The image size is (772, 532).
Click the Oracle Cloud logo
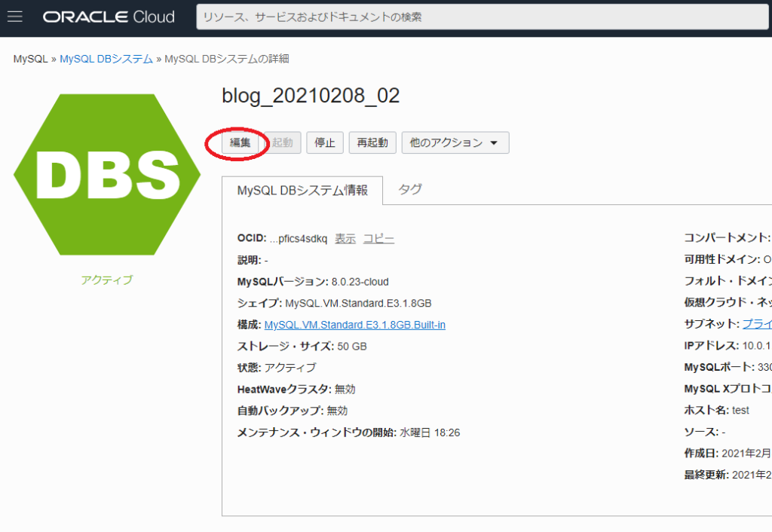coord(109,17)
